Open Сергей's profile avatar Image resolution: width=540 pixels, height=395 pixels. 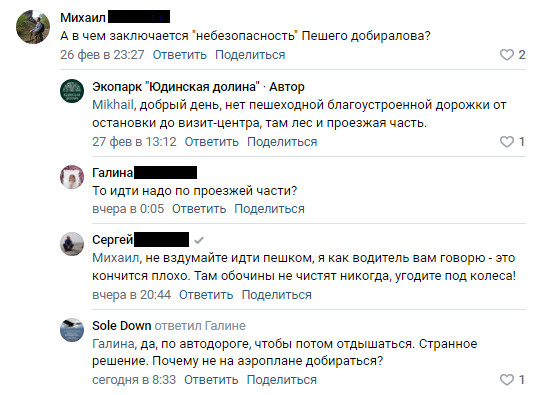point(72,244)
